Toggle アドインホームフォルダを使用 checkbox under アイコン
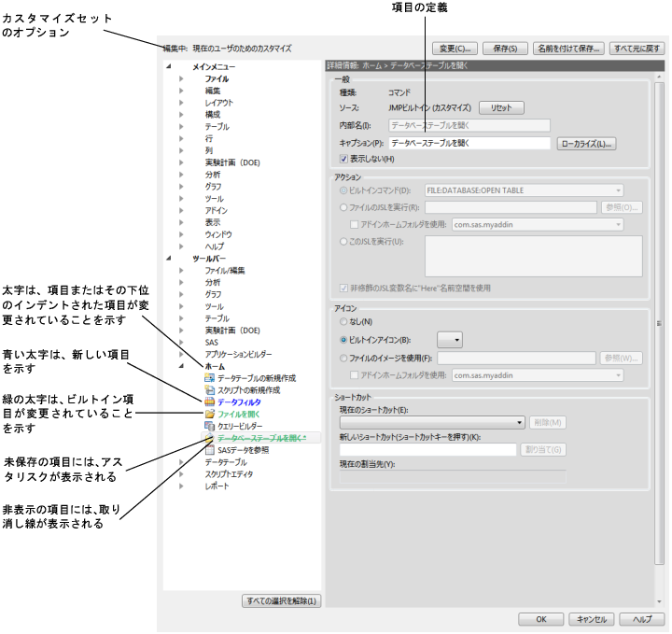672x634 pixels. (355, 375)
